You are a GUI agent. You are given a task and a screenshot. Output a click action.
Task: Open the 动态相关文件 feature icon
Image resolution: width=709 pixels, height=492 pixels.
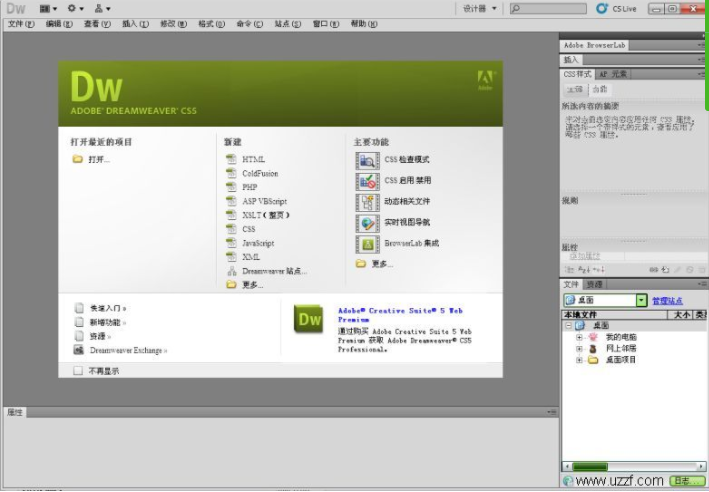coord(367,202)
